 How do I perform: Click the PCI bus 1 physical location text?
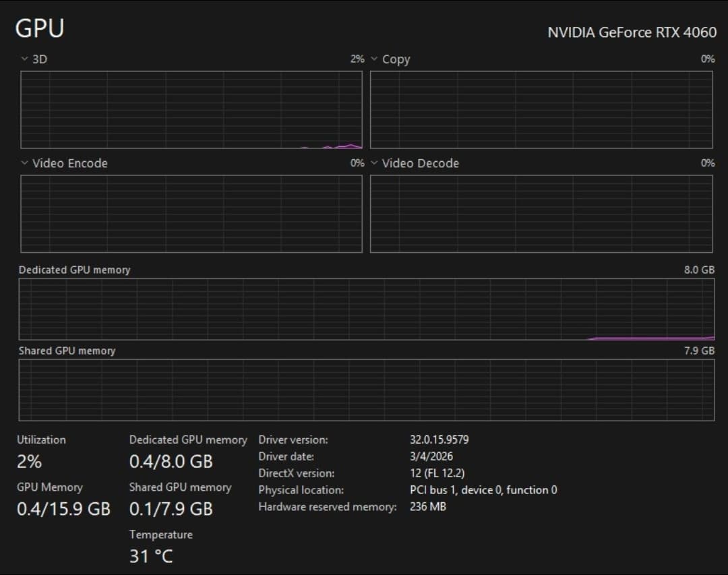tap(483, 489)
